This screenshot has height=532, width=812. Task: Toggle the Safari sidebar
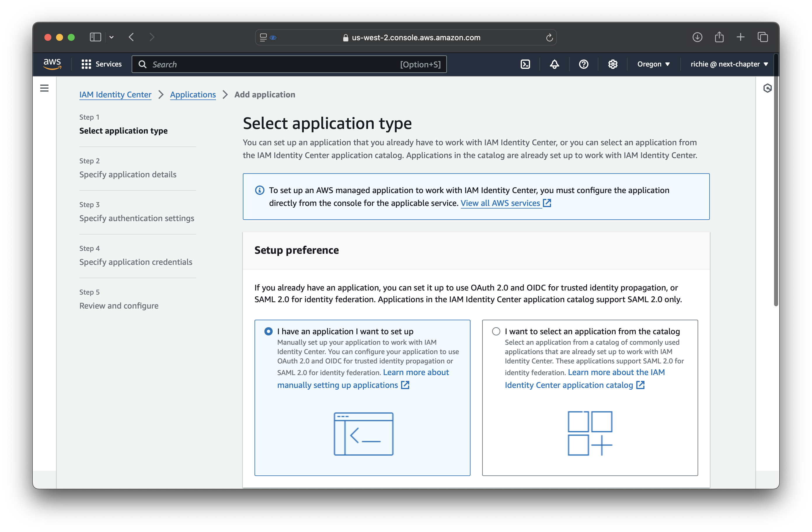95,37
